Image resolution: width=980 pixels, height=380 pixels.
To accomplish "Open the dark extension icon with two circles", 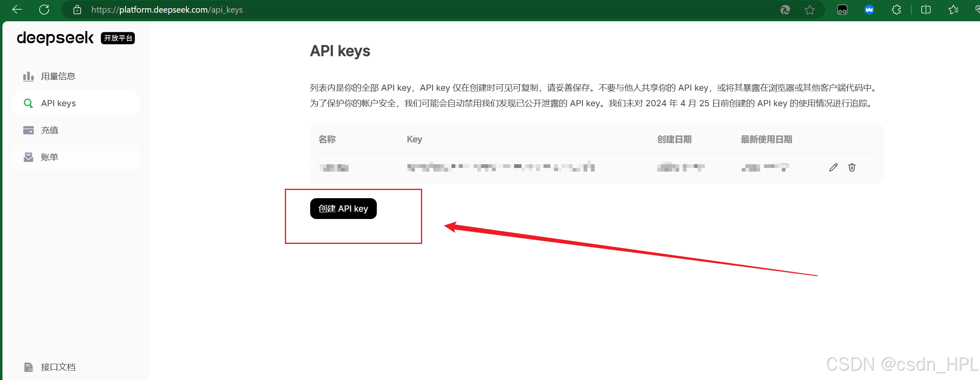I will (x=842, y=10).
